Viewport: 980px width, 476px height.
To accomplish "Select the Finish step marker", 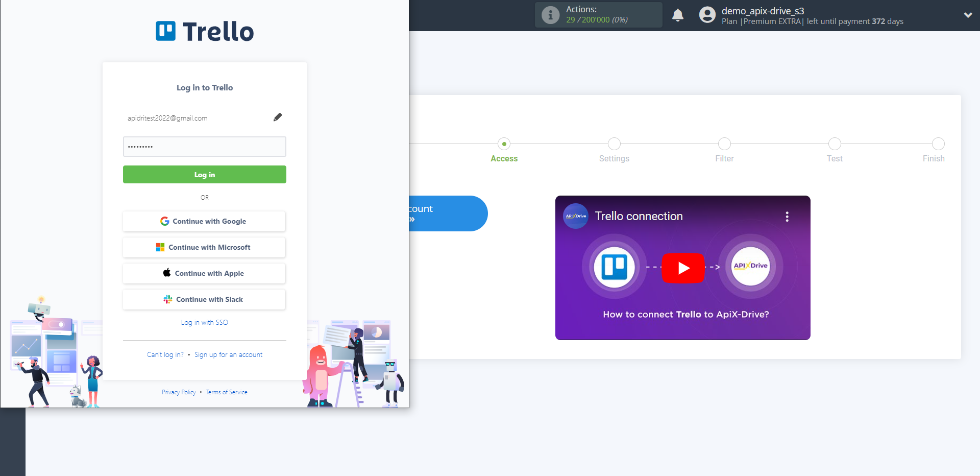I will pyautogui.click(x=938, y=144).
